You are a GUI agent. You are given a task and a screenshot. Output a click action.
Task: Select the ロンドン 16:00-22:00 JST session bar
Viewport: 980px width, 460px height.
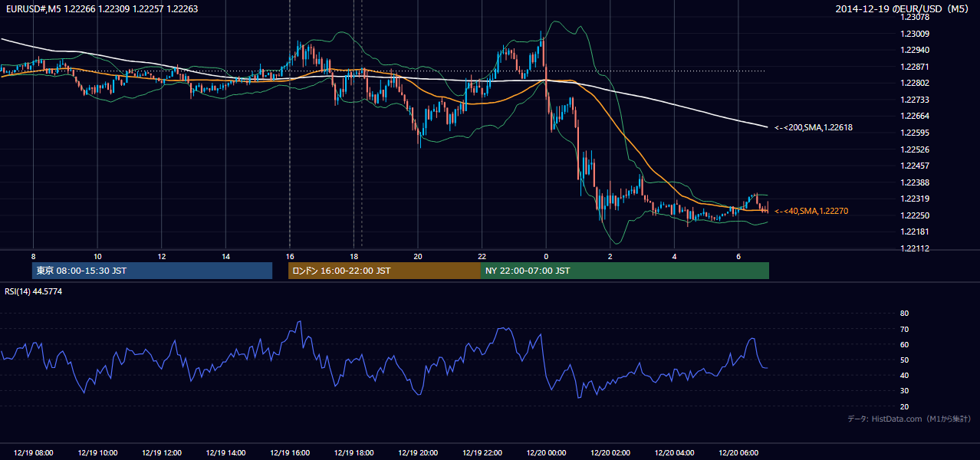click(384, 271)
